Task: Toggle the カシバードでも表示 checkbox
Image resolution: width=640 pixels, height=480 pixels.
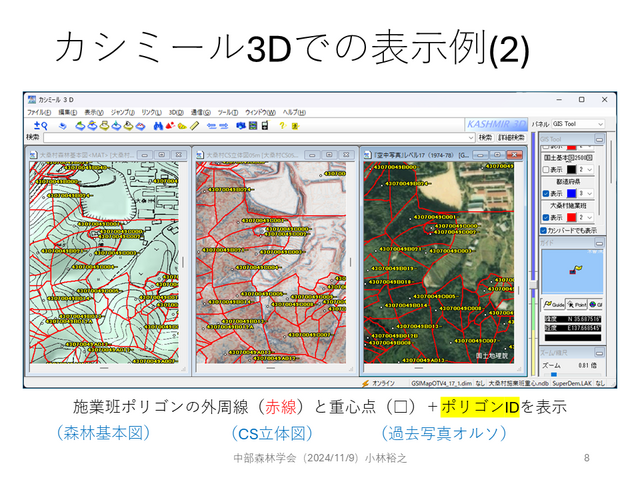Action: coord(543,231)
